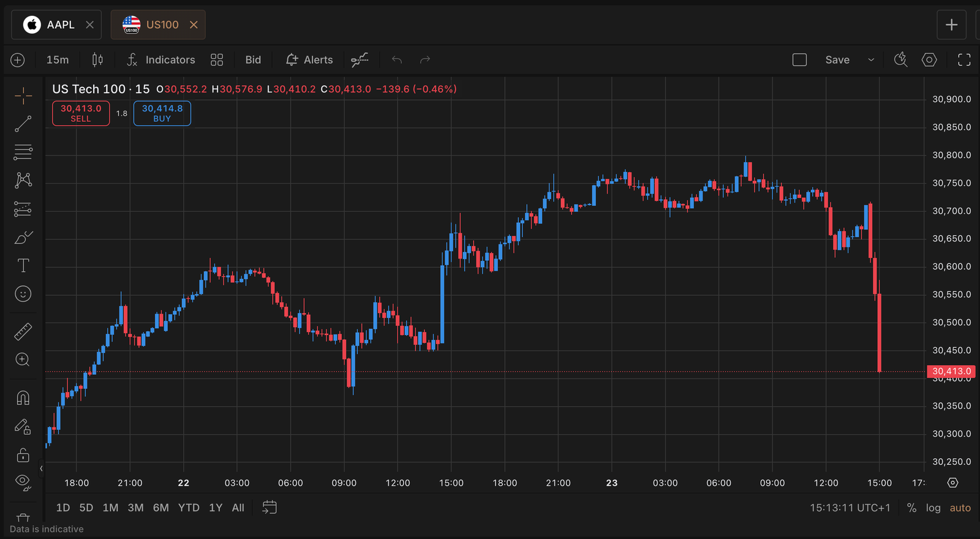Activate the zoom in tool
This screenshot has height=539, width=980.
[x=23, y=360]
